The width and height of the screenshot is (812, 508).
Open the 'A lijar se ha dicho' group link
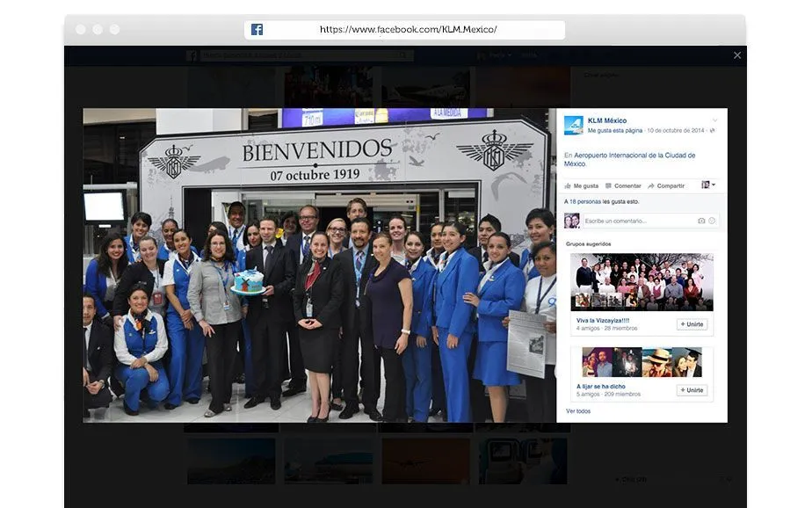pos(601,387)
